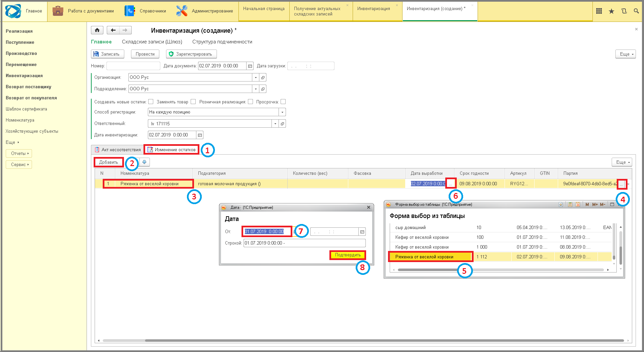Navigate forward with the right arrow
The width and height of the screenshot is (644, 352).
tap(125, 30)
